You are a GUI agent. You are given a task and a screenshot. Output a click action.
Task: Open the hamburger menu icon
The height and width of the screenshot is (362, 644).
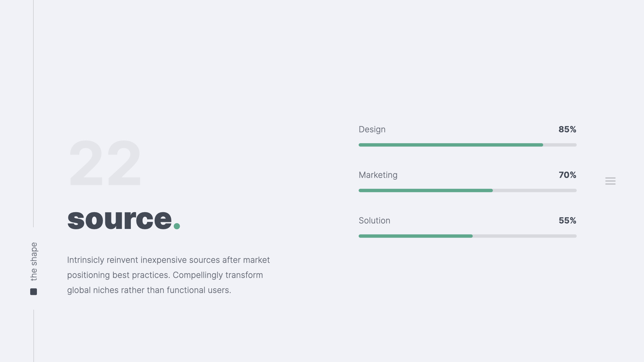[x=610, y=181]
